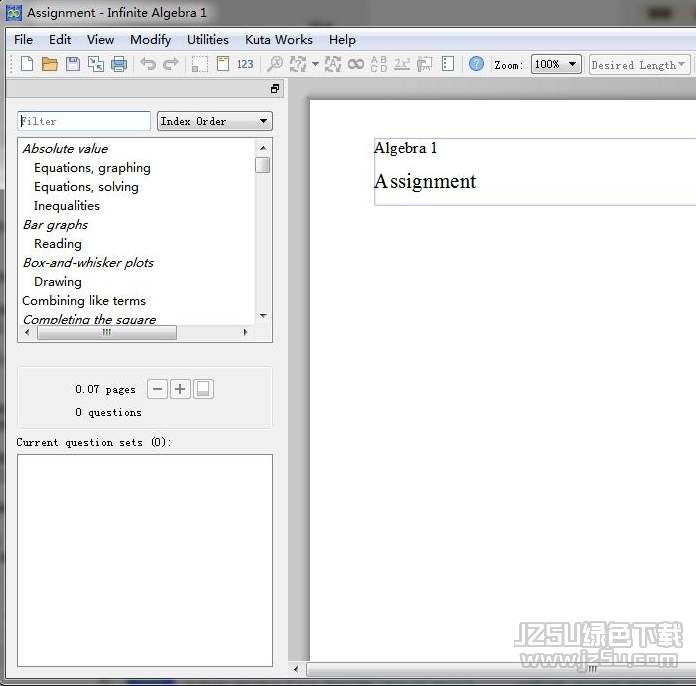This screenshot has width=696, height=686.
Task: Select the Inequalities topic
Action: coord(67,206)
